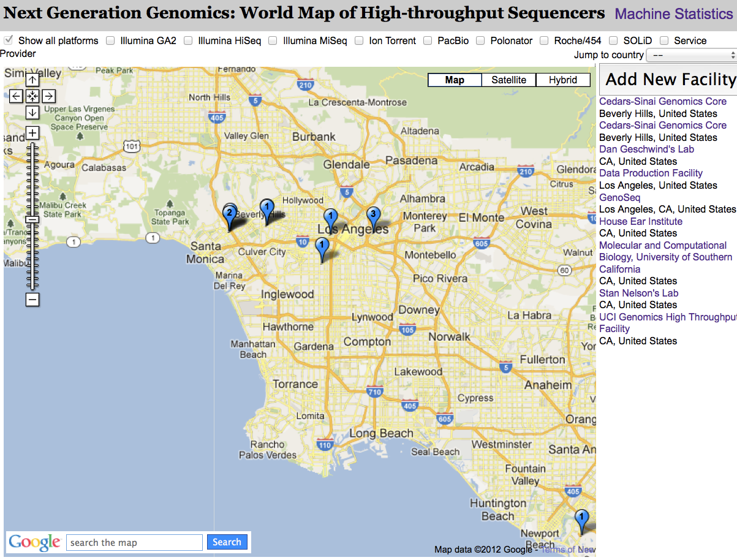Click the Burbank map label
737x560 pixels.
314,137
